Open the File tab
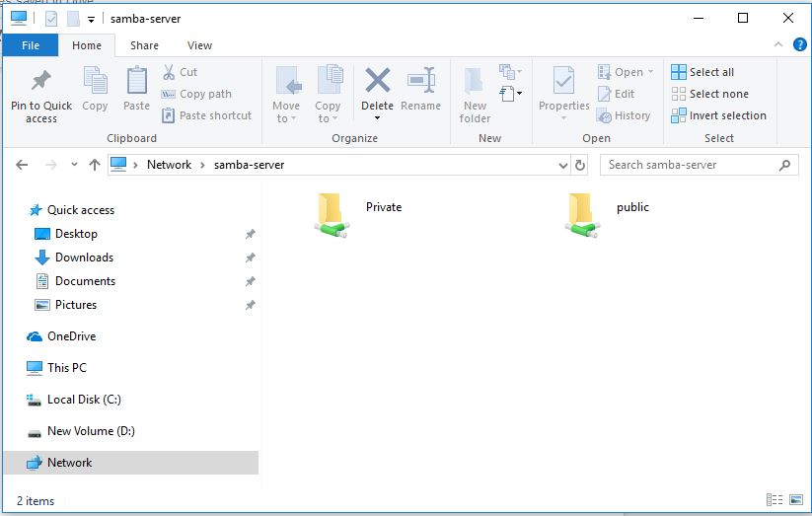The height and width of the screenshot is (516, 812). click(x=31, y=45)
